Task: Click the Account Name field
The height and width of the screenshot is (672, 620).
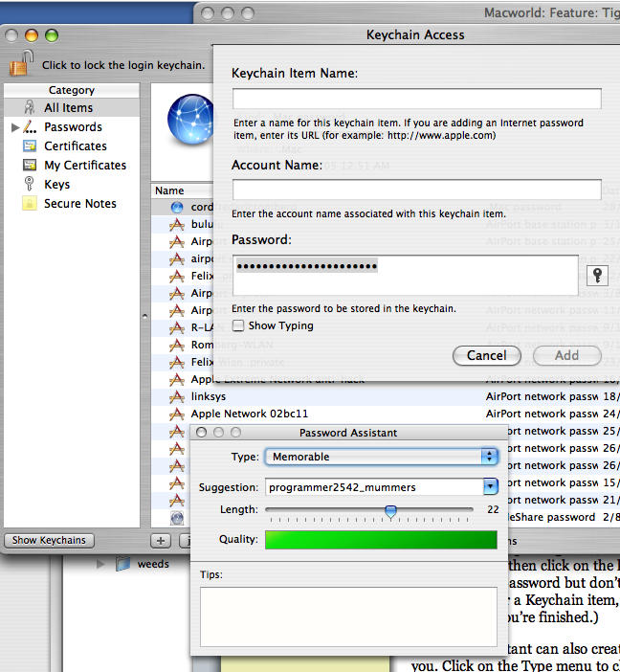Action: click(417, 190)
